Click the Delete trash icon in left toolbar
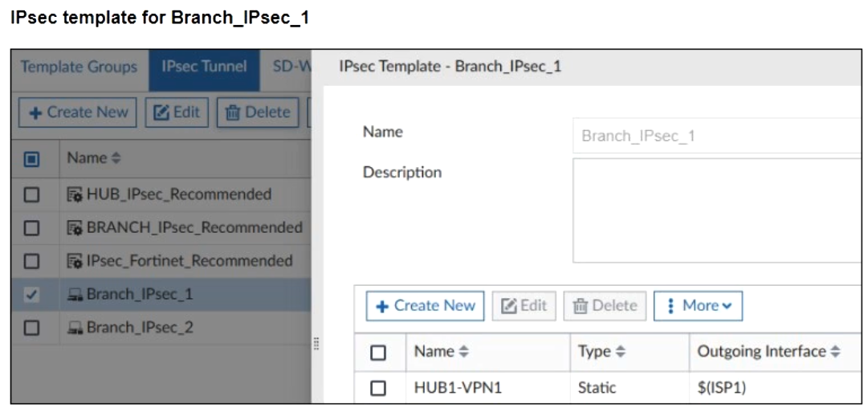This screenshot has height=416, width=868. [x=234, y=112]
